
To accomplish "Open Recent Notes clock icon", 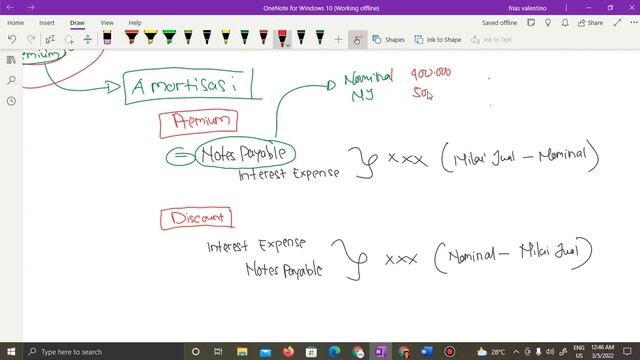I will (11, 101).
